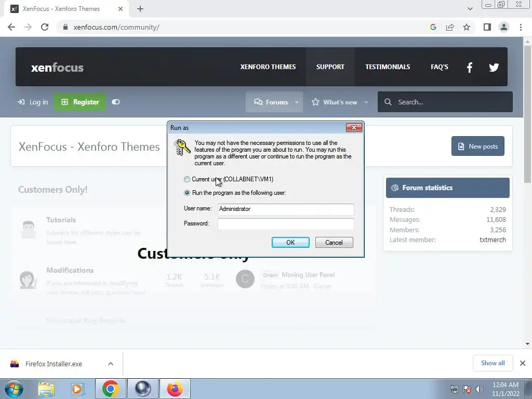This screenshot has height=399, width=532.
Task: Click the search magnifier icon
Action: click(x=388, y=102)
